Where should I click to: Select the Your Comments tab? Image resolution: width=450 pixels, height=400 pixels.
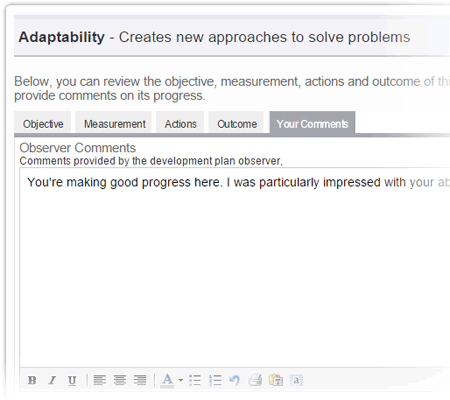click(312, 123)
